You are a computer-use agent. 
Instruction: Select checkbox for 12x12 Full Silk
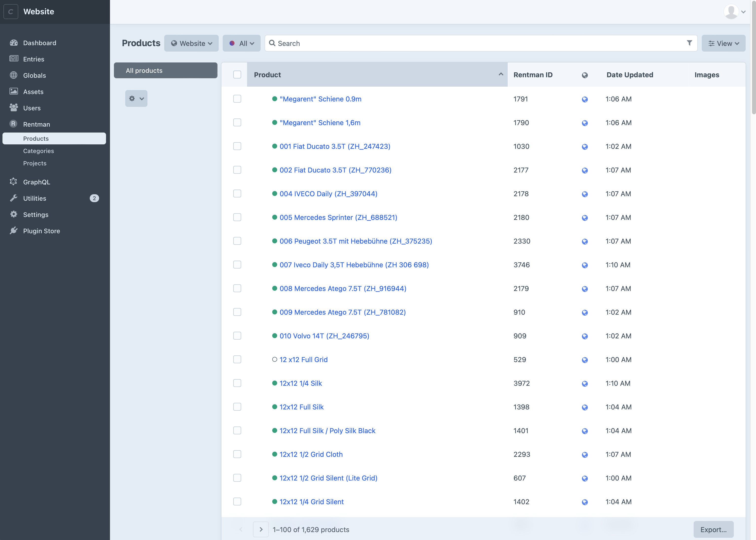[x=237, y=407]
